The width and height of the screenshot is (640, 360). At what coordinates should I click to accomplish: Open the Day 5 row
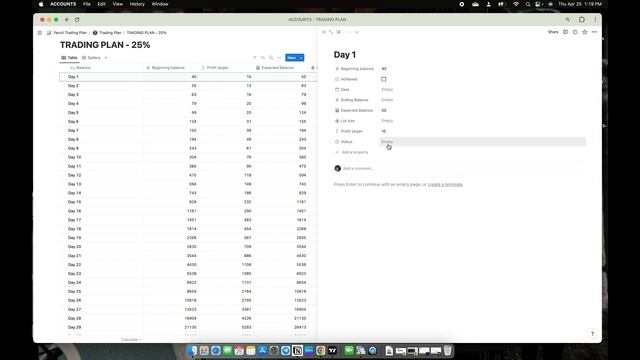188,113
